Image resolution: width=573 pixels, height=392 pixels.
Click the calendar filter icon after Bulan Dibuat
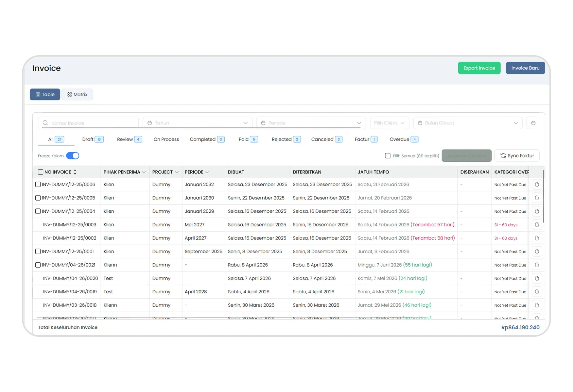coord(533,123)
